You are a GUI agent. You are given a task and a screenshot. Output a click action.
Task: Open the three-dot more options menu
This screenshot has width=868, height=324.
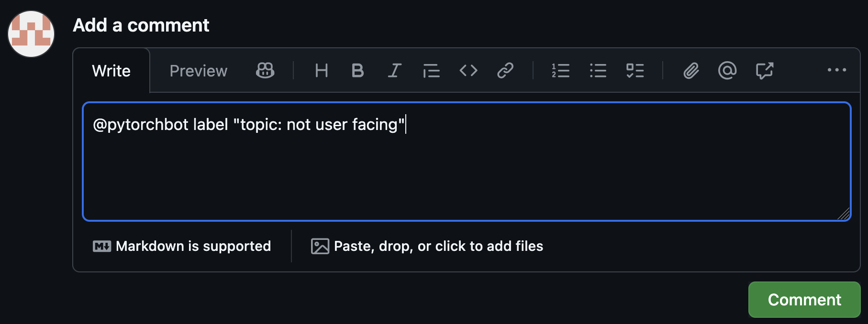point(836,70)
